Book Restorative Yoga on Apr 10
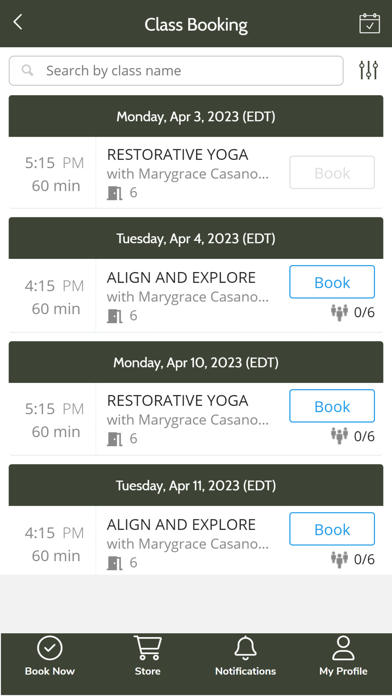This screenshot has height=696, width=392. 332,406
